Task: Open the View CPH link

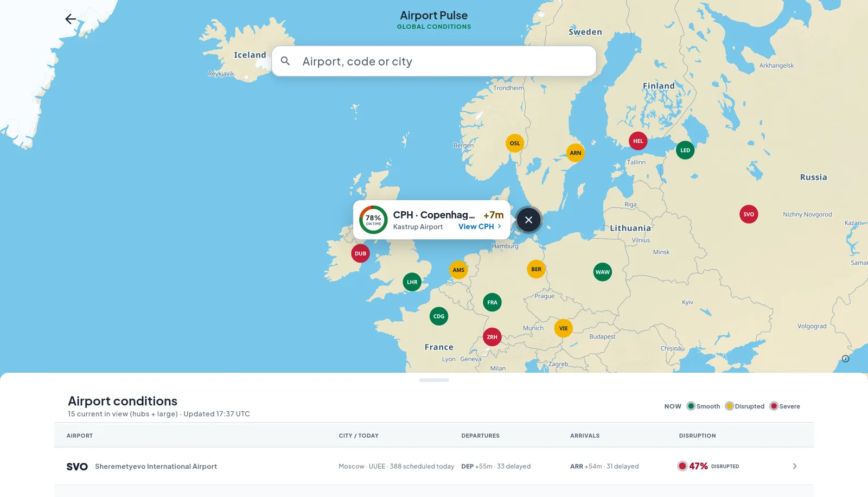Action: (480, 227)
